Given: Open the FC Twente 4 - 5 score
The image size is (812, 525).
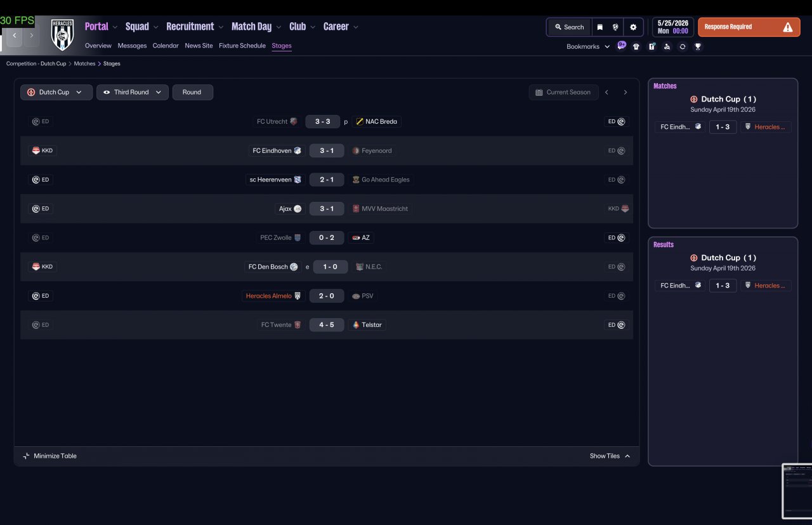Looking at the screenshot, I should pos(327,325).
